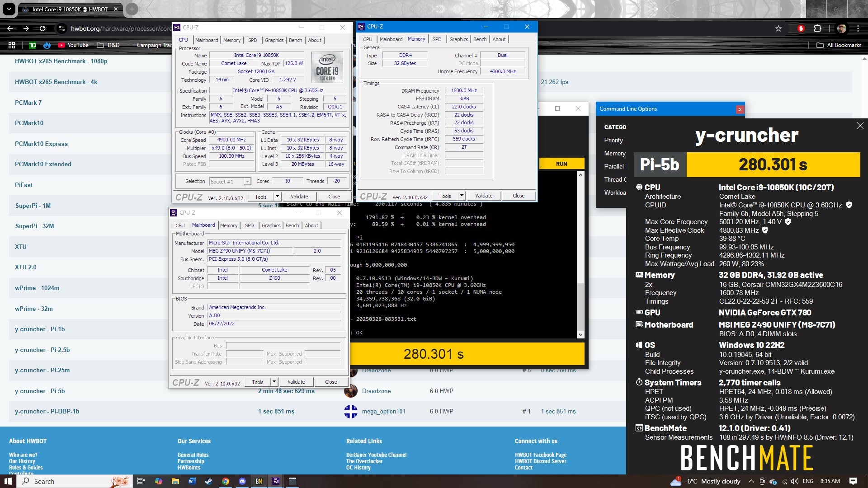
Task: Open the All Bookmarks folder
Action: tap(839, 45)
